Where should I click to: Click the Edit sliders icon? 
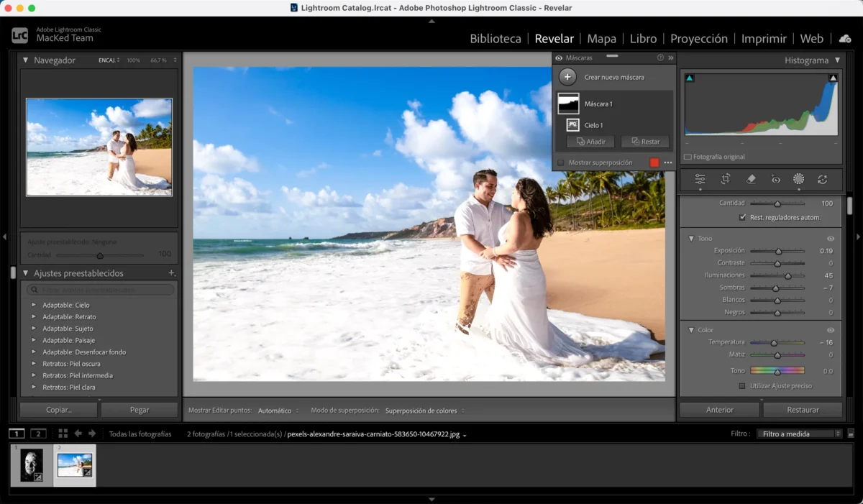pyautogui.click(x=700, y=179)
